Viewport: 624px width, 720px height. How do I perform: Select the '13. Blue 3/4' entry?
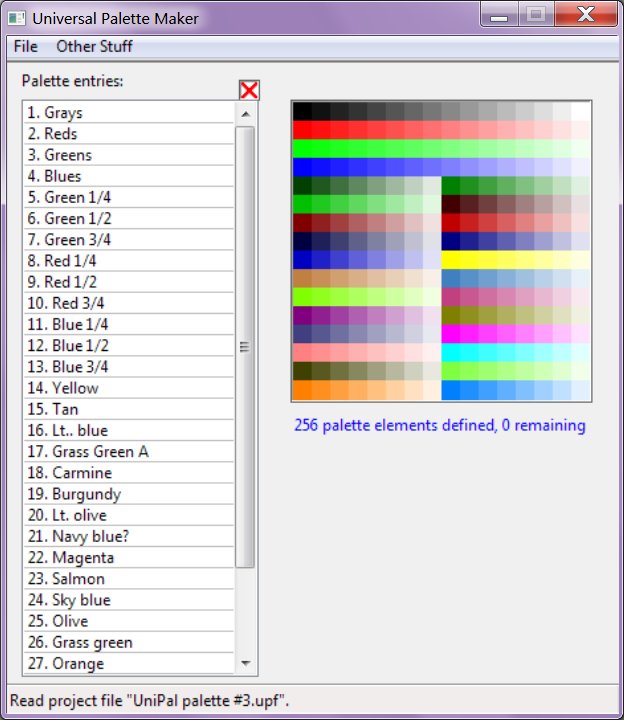click(x=129, y=366)
